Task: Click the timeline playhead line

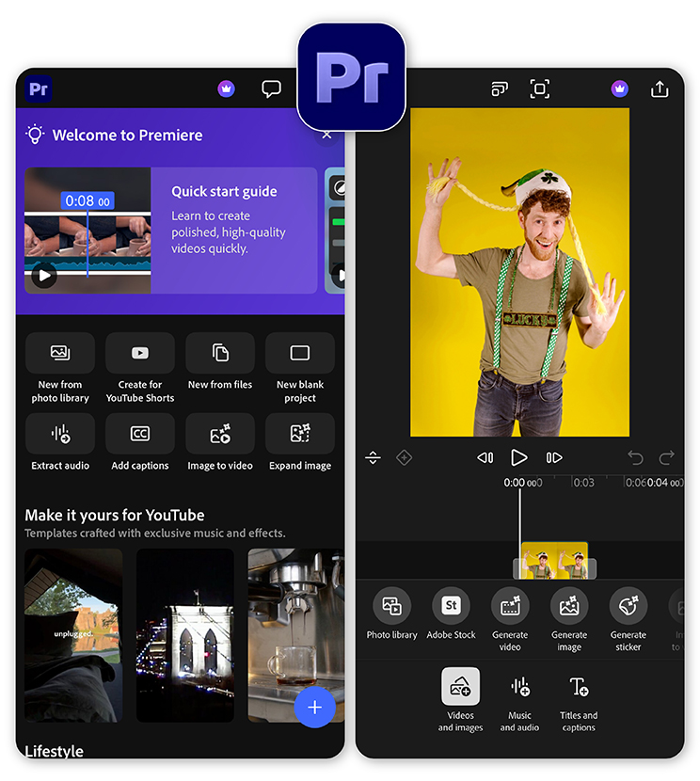Action: pos(519,533)
